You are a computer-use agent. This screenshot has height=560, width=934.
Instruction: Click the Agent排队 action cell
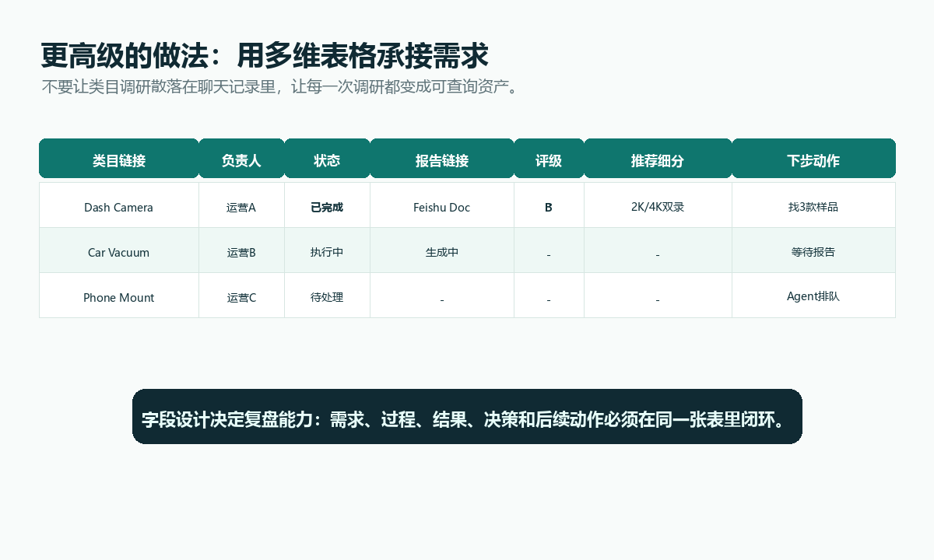click(813, 296)
